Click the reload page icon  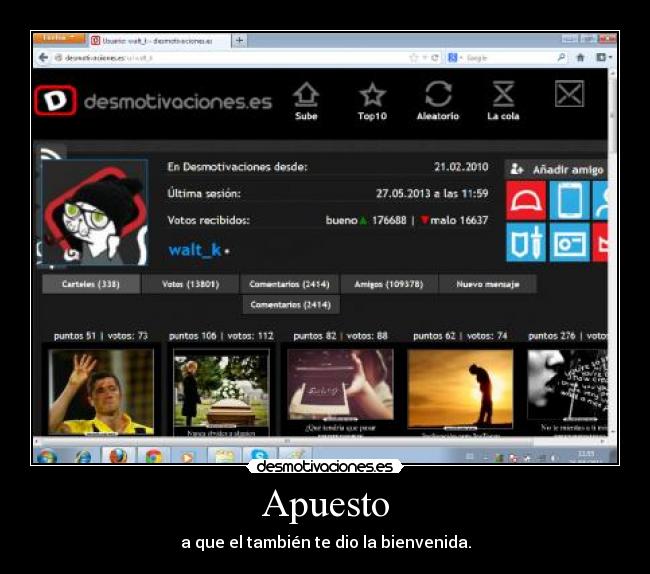click(434, 58)
